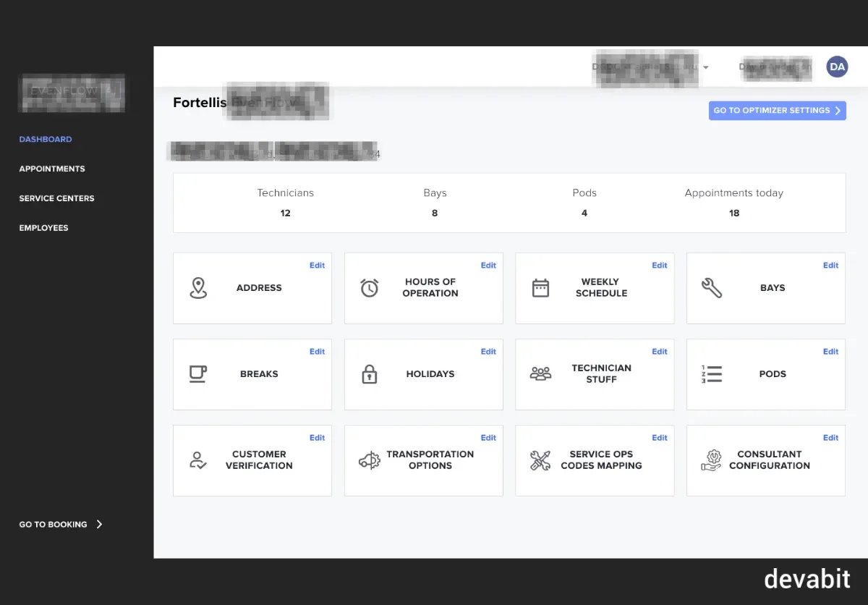Screen dimensions: 868x605
Task: Edit the Technician Stuff card
Action: pos(660,352)
